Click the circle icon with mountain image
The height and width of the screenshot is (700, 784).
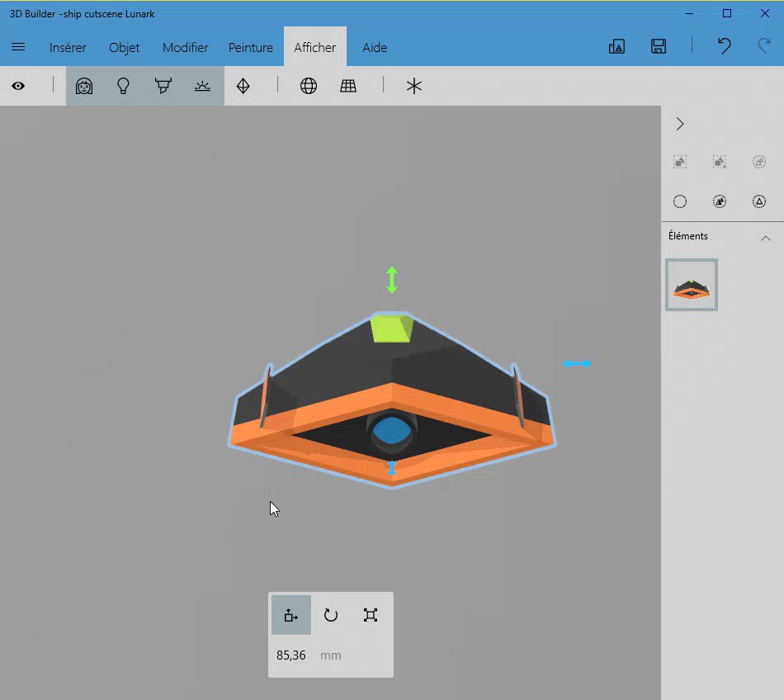point(720,201)
